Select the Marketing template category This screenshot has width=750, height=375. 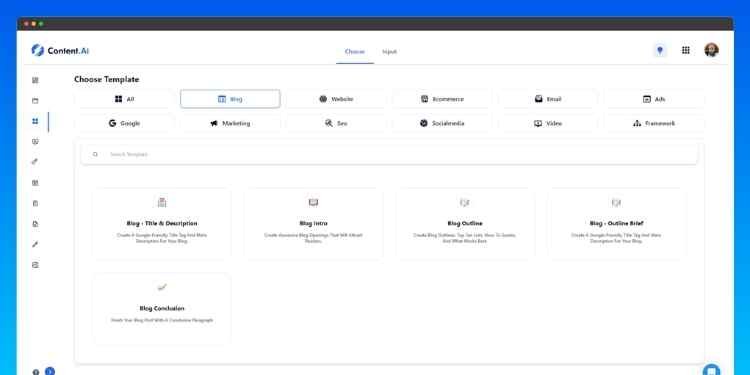[230, 123]
